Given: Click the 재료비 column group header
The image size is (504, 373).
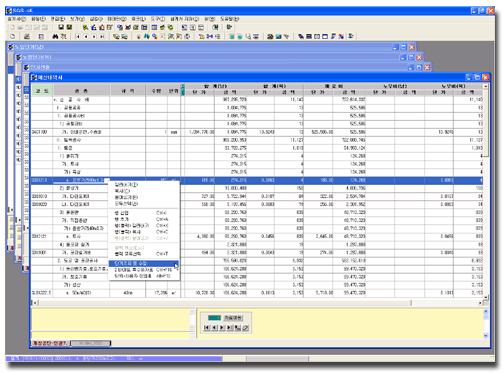Looking at the screenshot, I should point(333,86).
